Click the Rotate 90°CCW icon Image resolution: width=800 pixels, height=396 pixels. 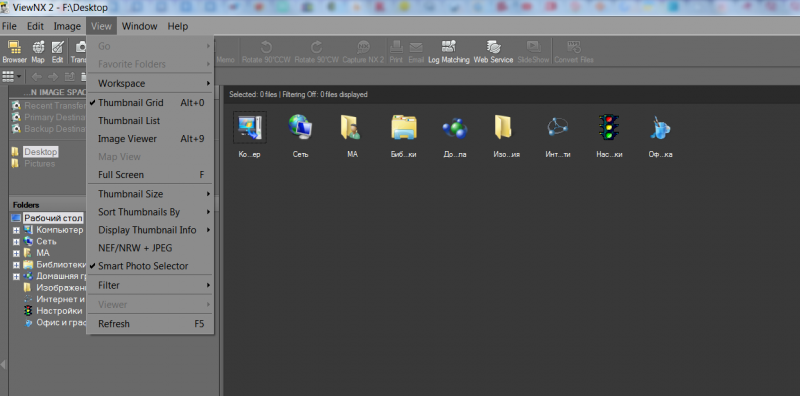pos(266,52)
